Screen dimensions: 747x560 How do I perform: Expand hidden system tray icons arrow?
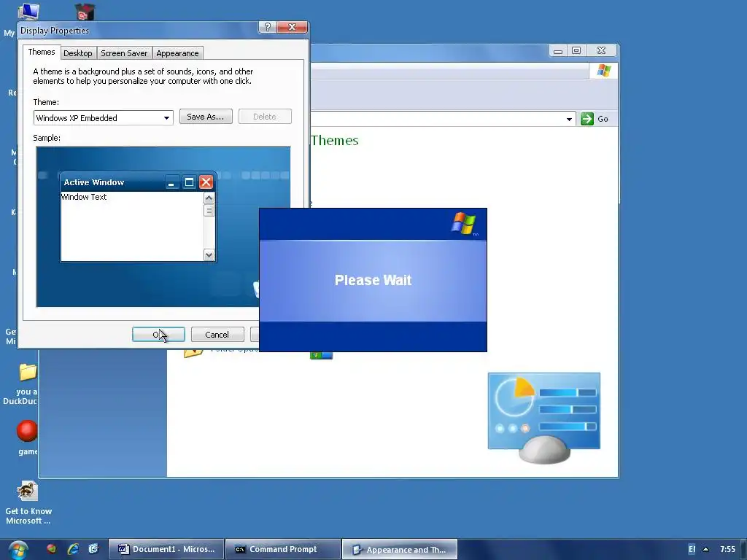706,550
